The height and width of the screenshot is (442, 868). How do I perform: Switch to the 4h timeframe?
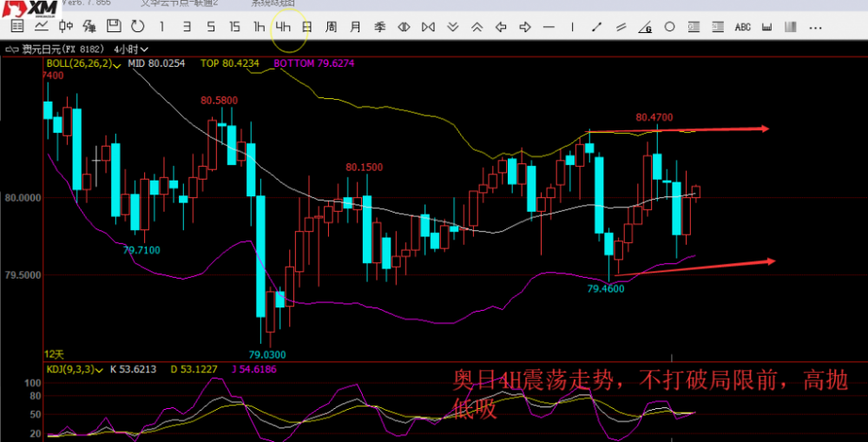[x=283, y=27]
